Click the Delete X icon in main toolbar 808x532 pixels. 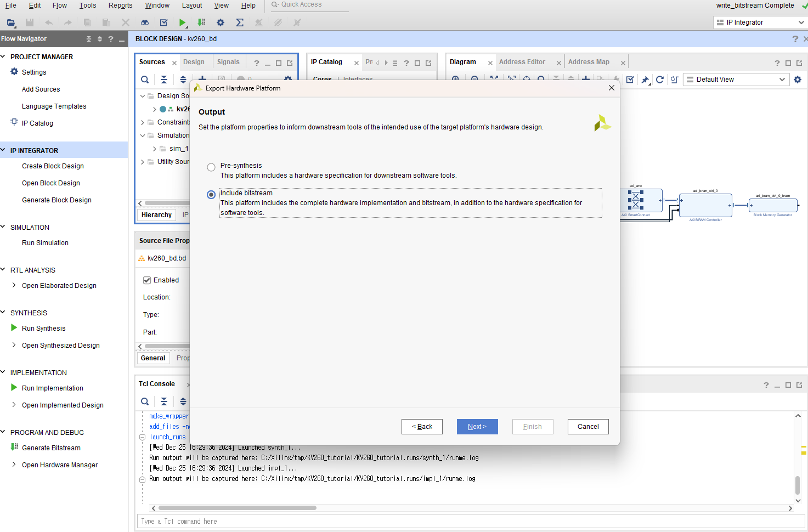pyautogui.click(x=126, y=22)
